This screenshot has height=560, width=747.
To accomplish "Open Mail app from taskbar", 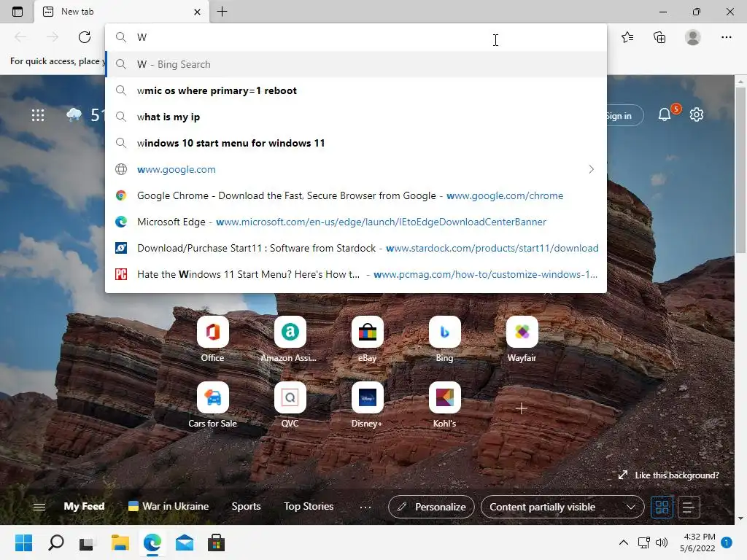I will 185,542.
